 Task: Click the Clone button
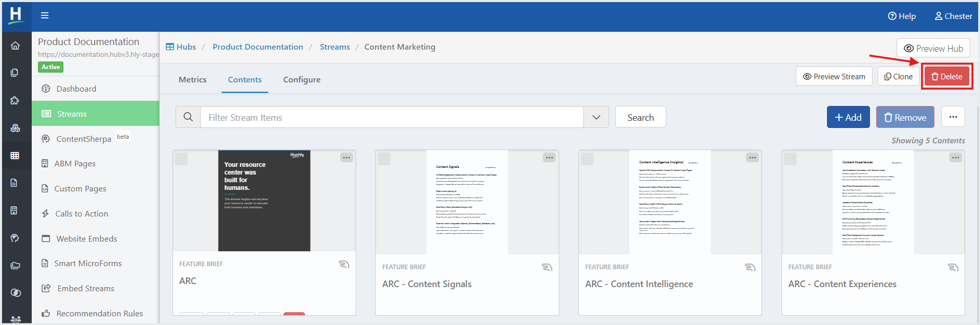pos(899,76)
